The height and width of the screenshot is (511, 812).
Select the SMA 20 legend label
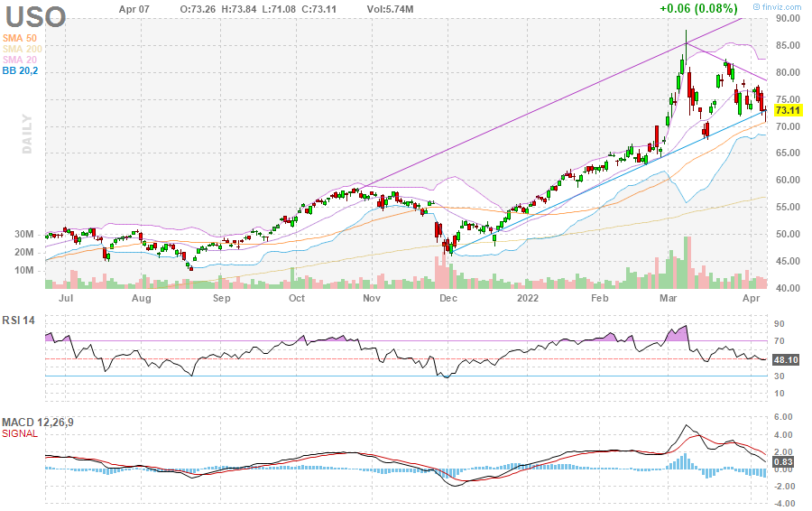pos(20,60)
